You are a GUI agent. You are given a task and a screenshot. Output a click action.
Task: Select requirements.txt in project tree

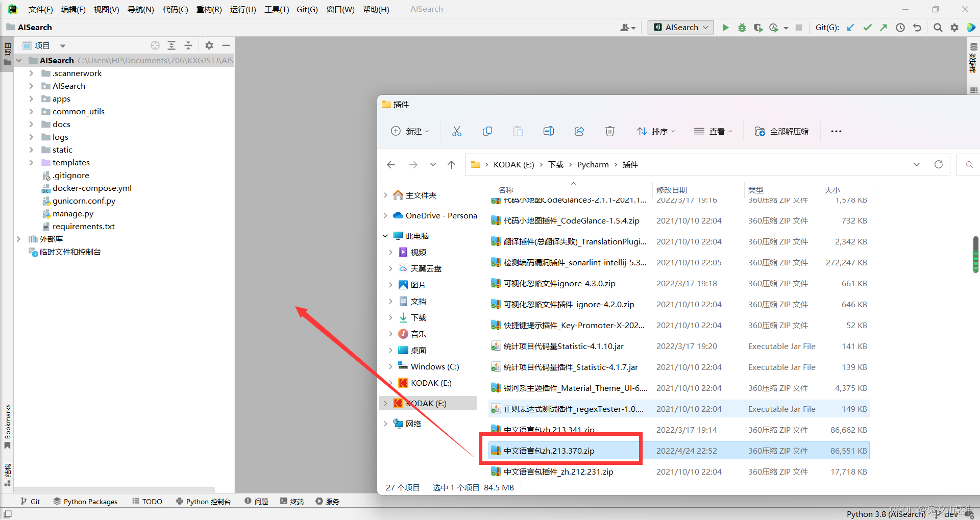pyautogui.click(x=78, y=226)
